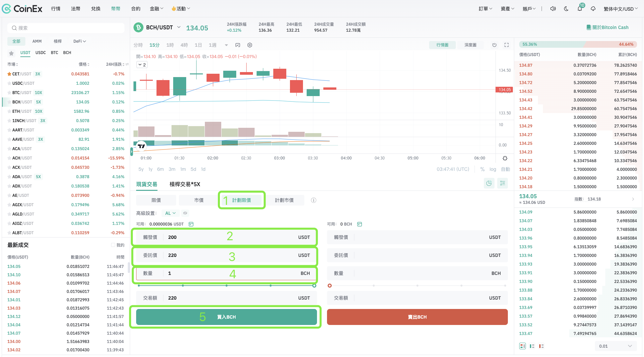Click the order type info icon
Viewport: 644px width, 357px height.
pos(314,200)
